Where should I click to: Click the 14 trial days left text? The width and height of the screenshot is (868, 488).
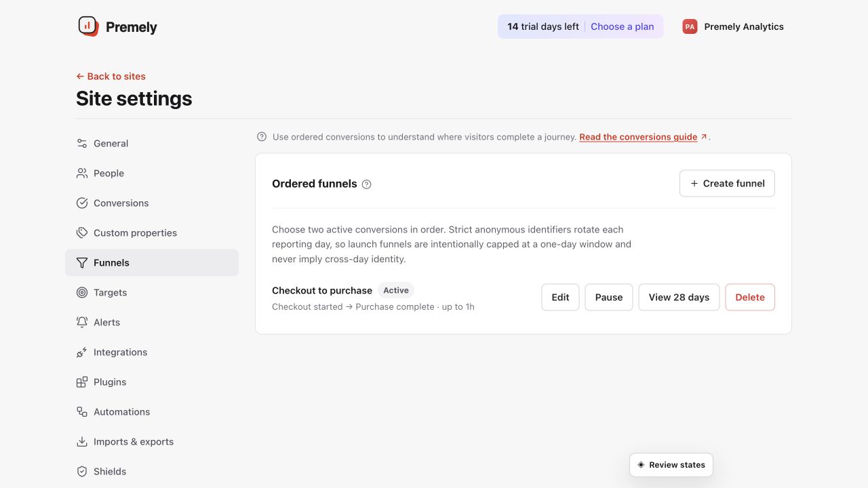pos(543,27)
